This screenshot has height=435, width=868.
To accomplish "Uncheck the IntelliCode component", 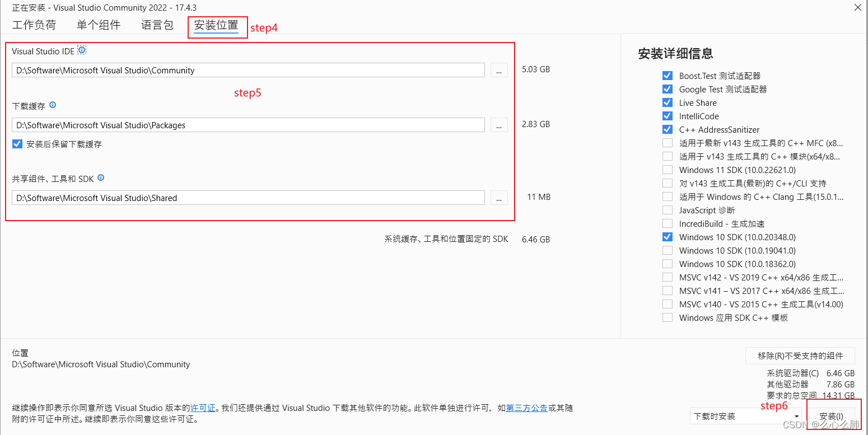I will point(667,116).
